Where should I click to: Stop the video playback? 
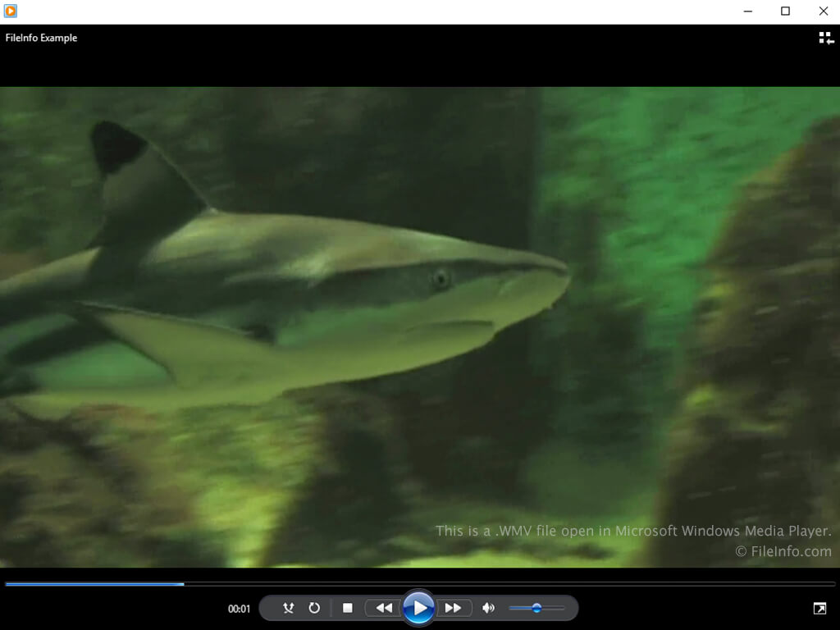(348, 608)
